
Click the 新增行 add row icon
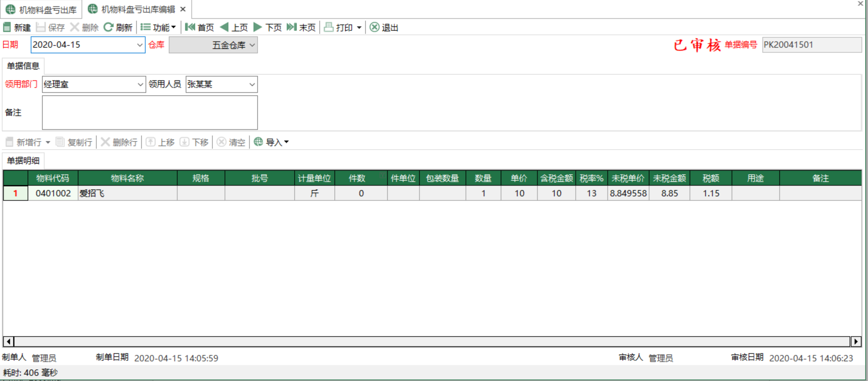(x=9, y=142)
